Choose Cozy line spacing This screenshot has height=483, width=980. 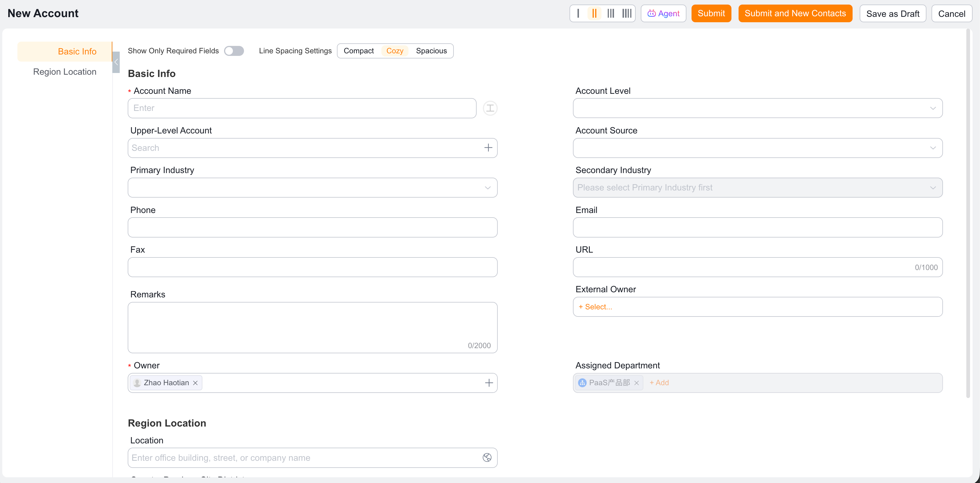coord(395,51)
